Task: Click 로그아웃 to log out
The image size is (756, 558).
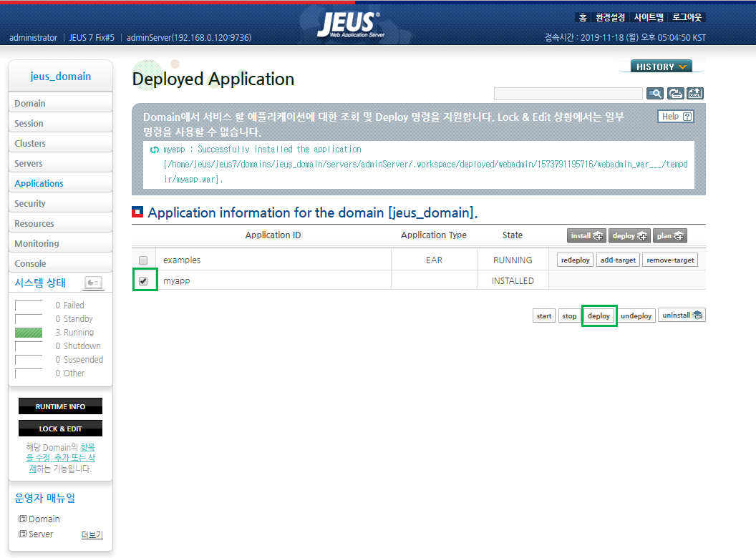Action: [x=687, y=17]
